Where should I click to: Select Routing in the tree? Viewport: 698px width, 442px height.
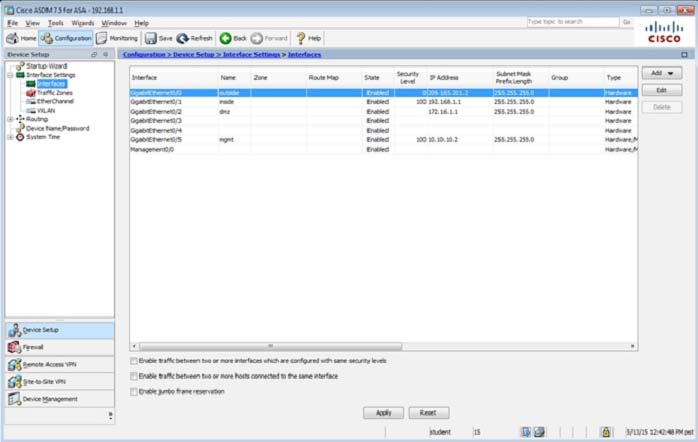[37, 119]
